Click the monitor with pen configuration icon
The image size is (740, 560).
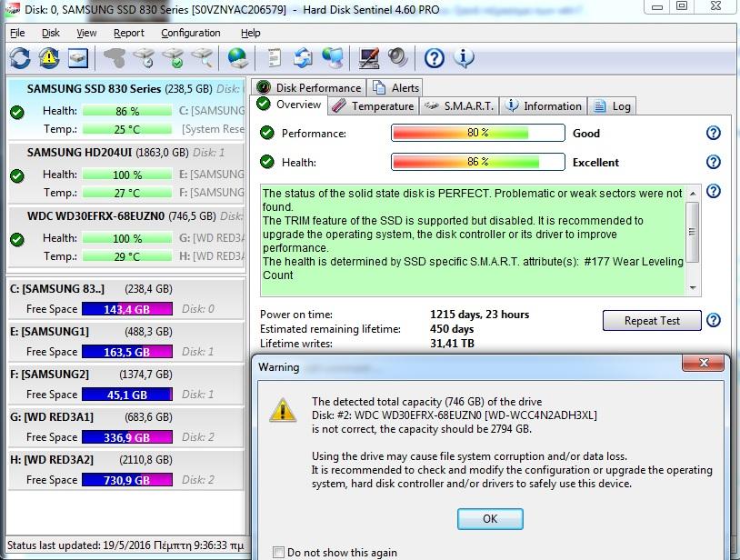368,58
